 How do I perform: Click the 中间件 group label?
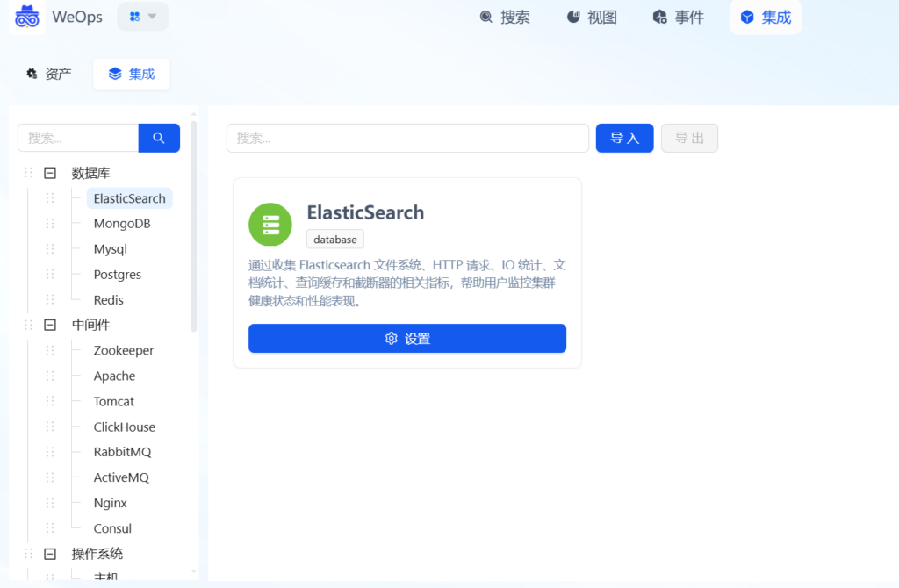pyautogui.click(x=90, y=325)
